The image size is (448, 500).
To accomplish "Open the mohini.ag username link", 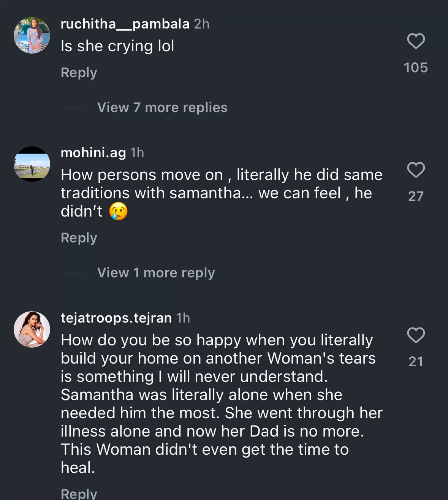I will [93, 153].
